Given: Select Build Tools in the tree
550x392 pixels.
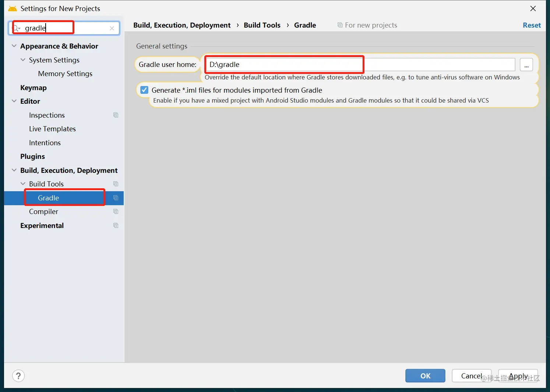Looking at the screenshot, I should 46,184.
